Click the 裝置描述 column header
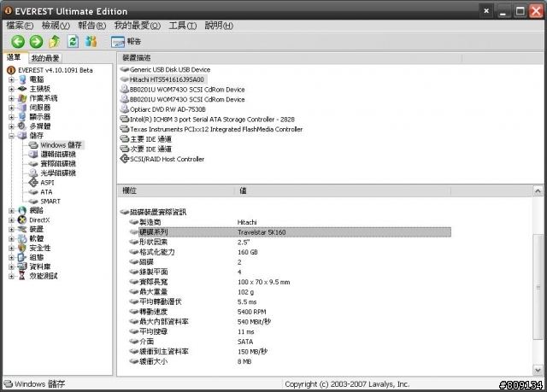The width and height of the screenshot is (547, 392). 290,58
